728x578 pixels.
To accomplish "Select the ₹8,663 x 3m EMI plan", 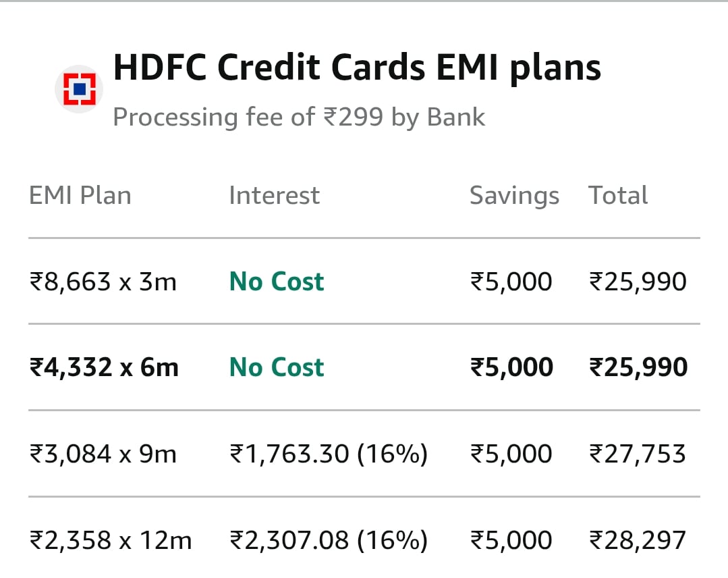I will [x=364, y=282].
